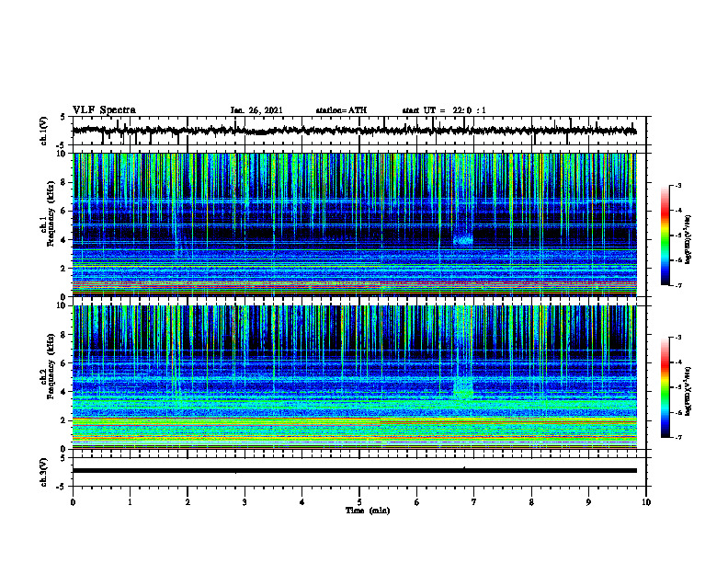Click the "8" tick on the Time axis

coord(531,502)
